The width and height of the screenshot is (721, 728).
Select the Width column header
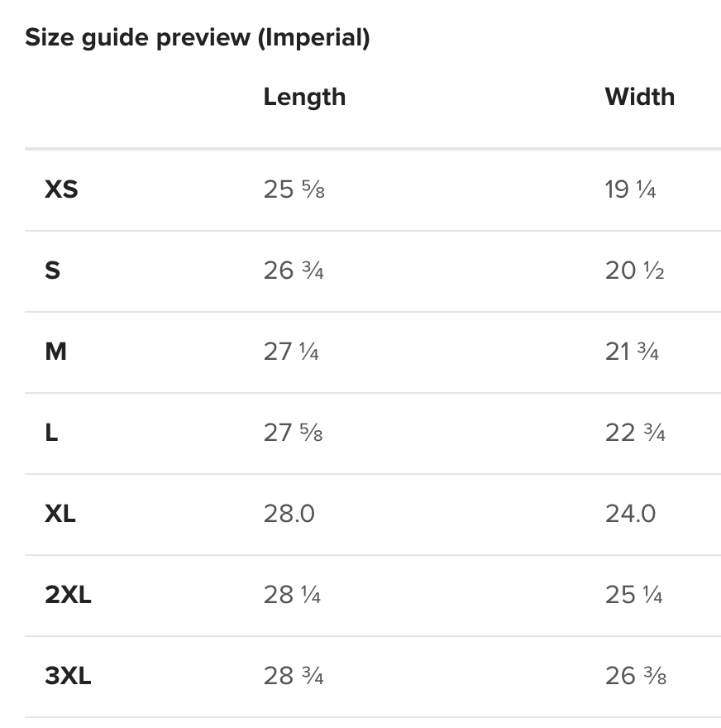pyautogui.click(x=639, y=97)
